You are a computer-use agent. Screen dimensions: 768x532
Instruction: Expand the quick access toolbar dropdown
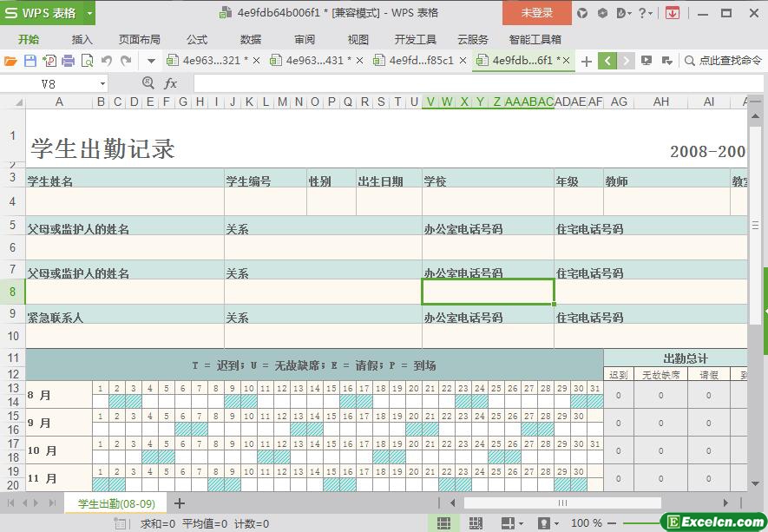coord(151,61)
